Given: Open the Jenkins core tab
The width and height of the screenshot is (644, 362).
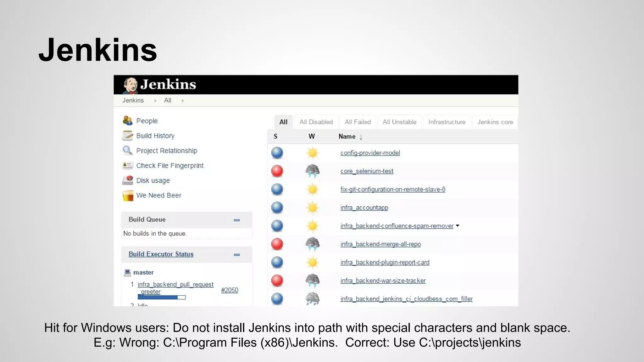Looking at the screenshot, I should click(x=495, y=122).
